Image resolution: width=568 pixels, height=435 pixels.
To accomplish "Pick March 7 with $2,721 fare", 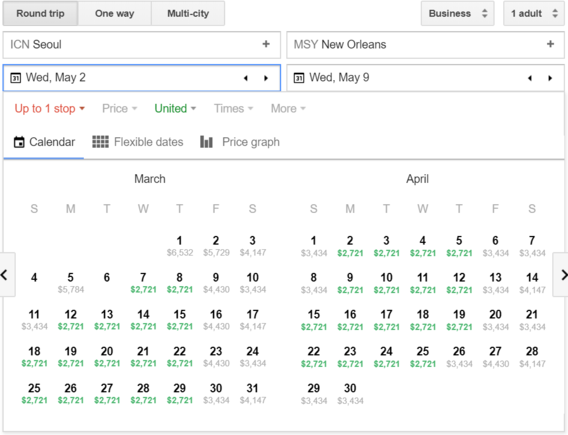I will pyautogui.click(x=143, y=283).
